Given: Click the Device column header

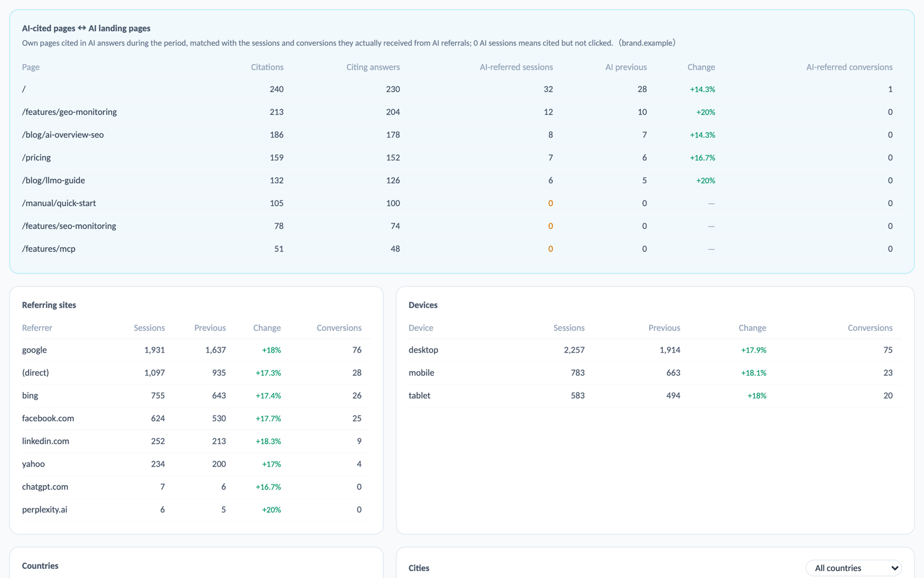Looking at the screenshot, I should click(420, 328).
